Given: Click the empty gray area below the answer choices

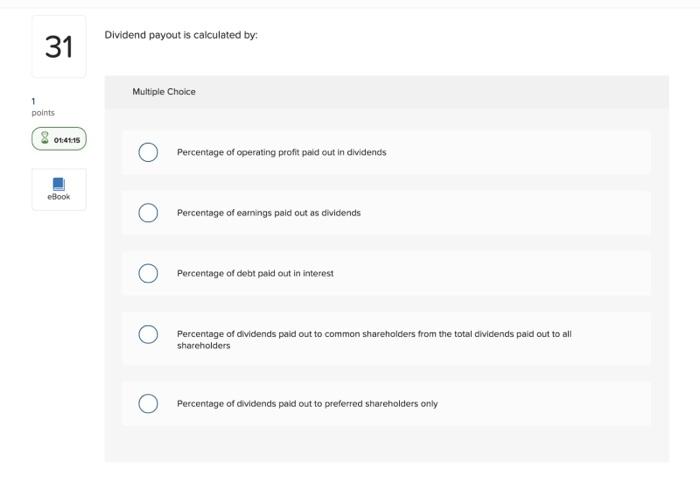Looking at the screenshot, I should tap(386, 444).
